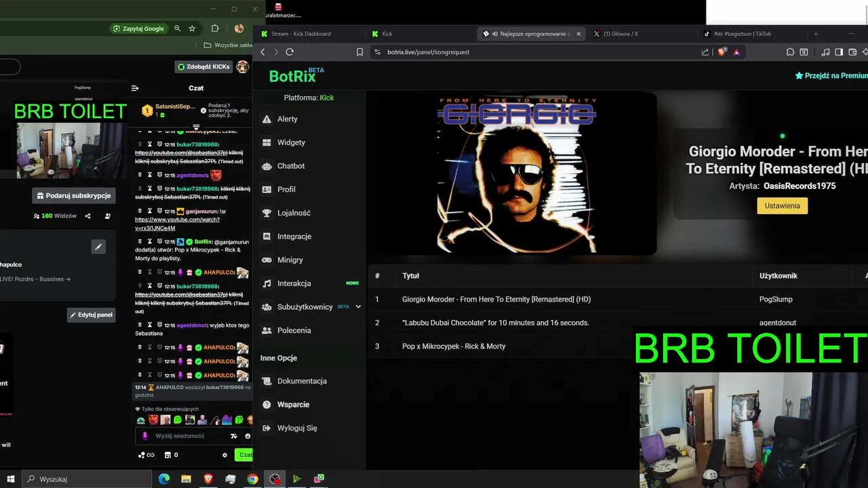Switch to the Kick browser tab
Viewport: 868px width, 488px height.
[x=387, y=34]
